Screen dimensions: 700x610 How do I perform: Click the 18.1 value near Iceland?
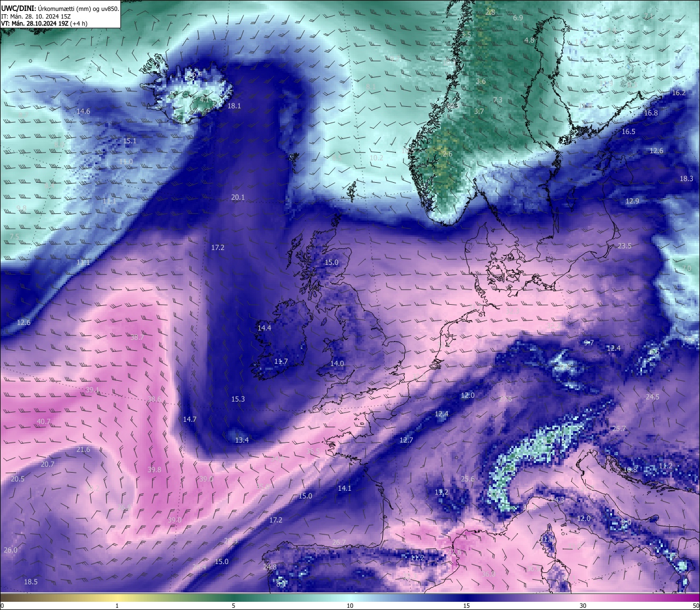tap(234, 106)
